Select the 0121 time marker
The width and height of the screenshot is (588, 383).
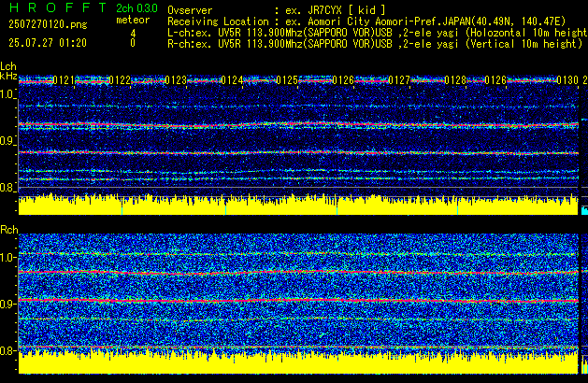(65, 80)
